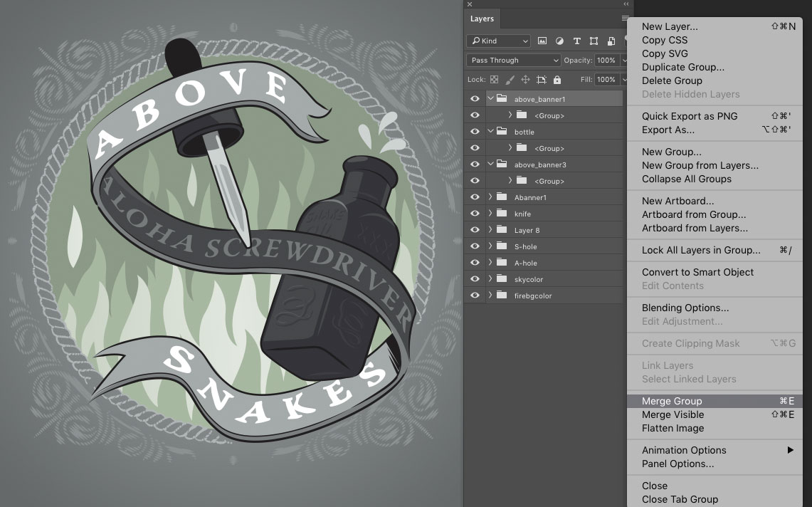Collapse the above_banner3 group

tap(490, 164)
